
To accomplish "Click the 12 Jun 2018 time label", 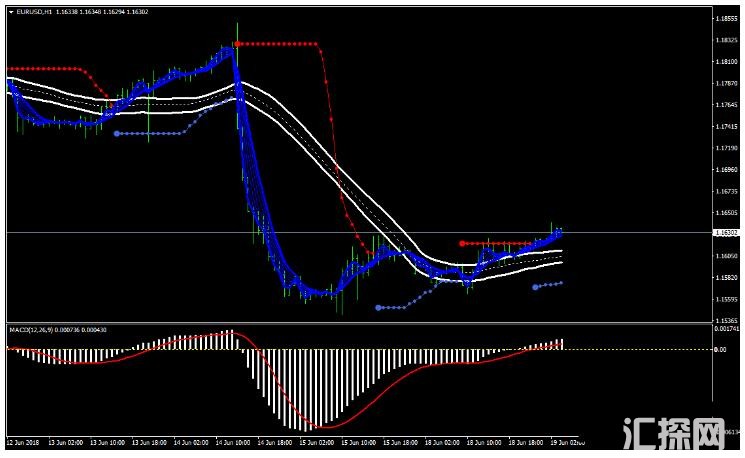I will pyautogui.click(x=23, y=442).
